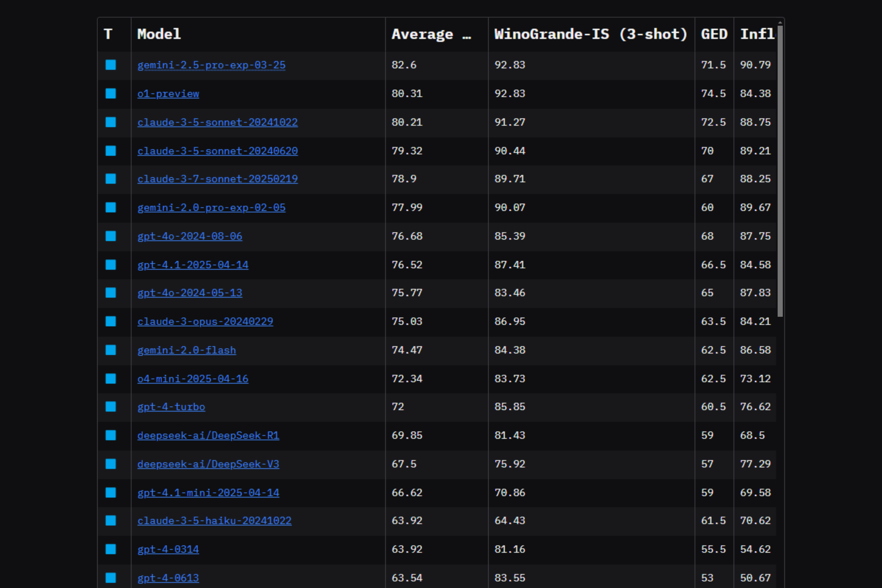This screenshot has height=588, width=882.
Task: Open the claude-3-5-sonnet-20240620 model link
Action: (x=218, y=151)
